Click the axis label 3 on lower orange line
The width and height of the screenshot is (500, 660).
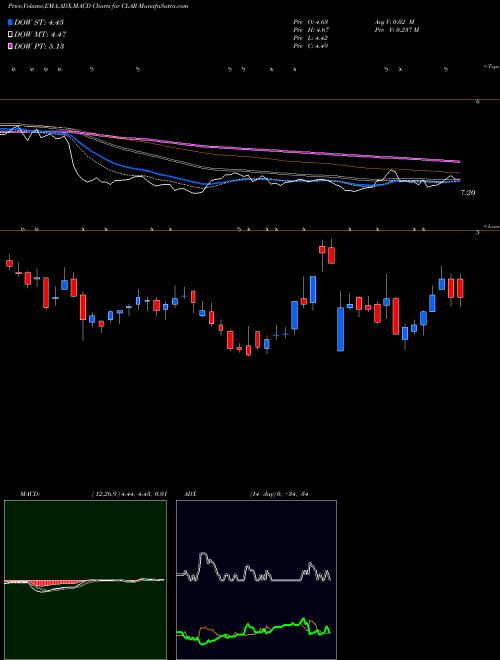point(478,232)
